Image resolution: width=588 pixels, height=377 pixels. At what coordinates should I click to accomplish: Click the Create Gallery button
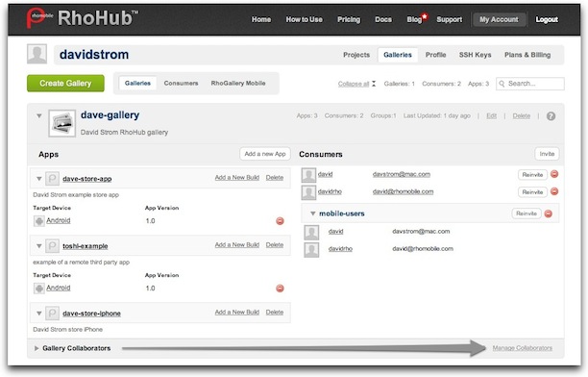click(x=65, y=83)
